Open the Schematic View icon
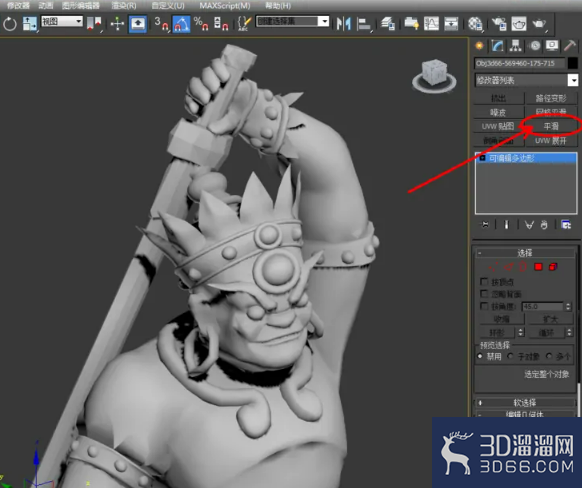This screenshot has width=582, height=488. pos(451,24)
